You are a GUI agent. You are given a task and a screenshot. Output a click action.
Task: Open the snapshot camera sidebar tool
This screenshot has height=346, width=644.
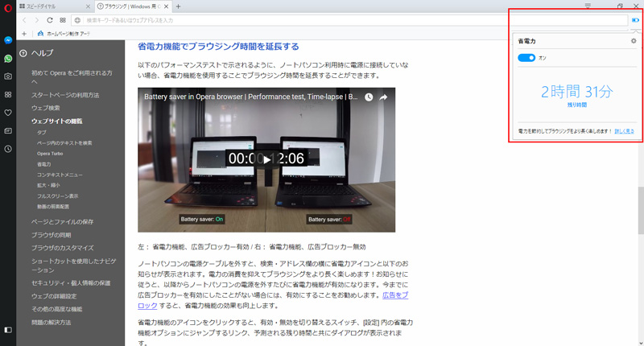[x=8, y=76]
